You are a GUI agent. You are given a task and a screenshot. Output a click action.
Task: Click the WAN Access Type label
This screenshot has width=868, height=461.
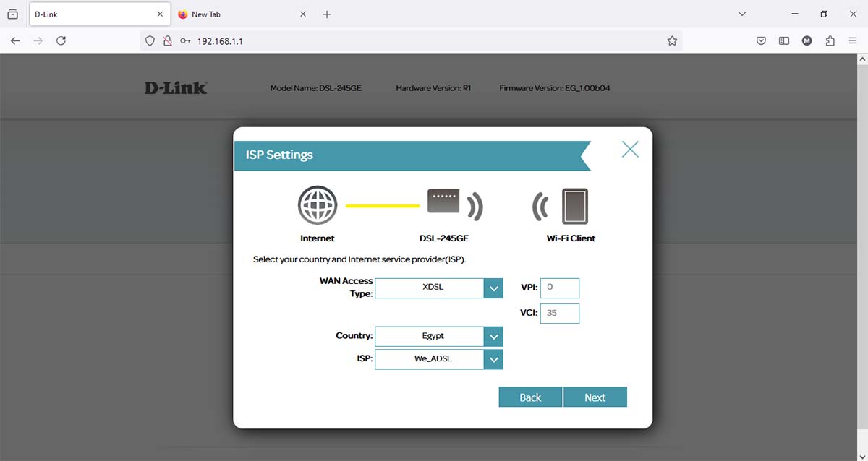click(x=346, y=287)
